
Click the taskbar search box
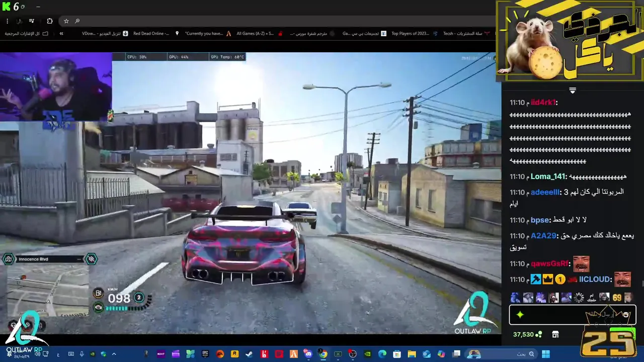point(502,354)
